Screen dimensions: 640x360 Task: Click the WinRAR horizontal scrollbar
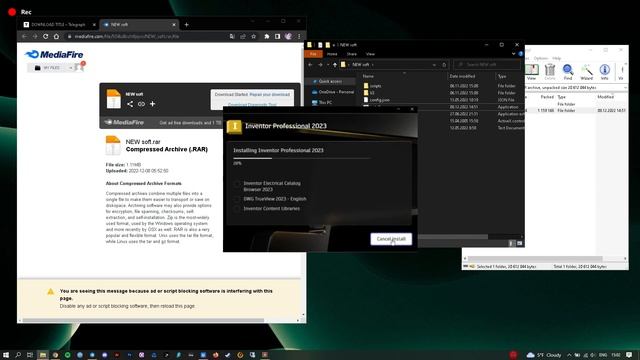(x=535, y=259)
